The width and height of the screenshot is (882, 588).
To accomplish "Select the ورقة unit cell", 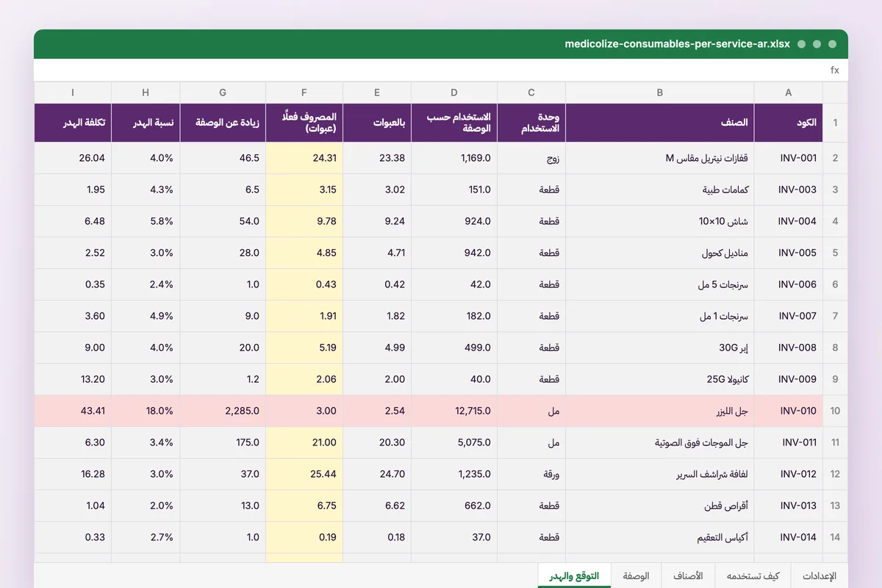I will (531, 474).
